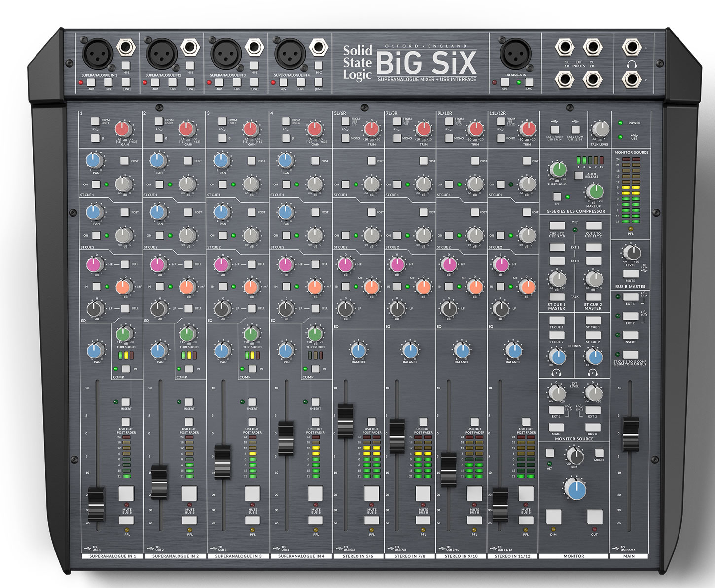Switch the EQ IN button on channel 3

coord(223,286)
